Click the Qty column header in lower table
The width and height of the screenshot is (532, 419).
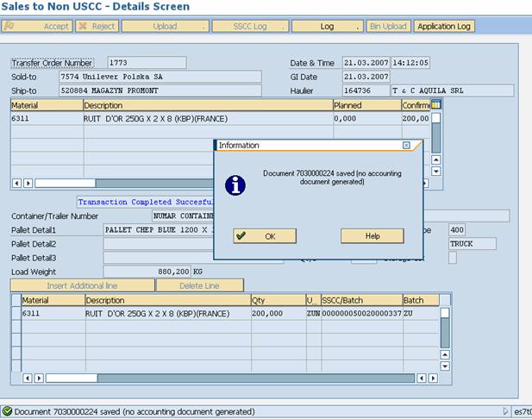point(277,300)
